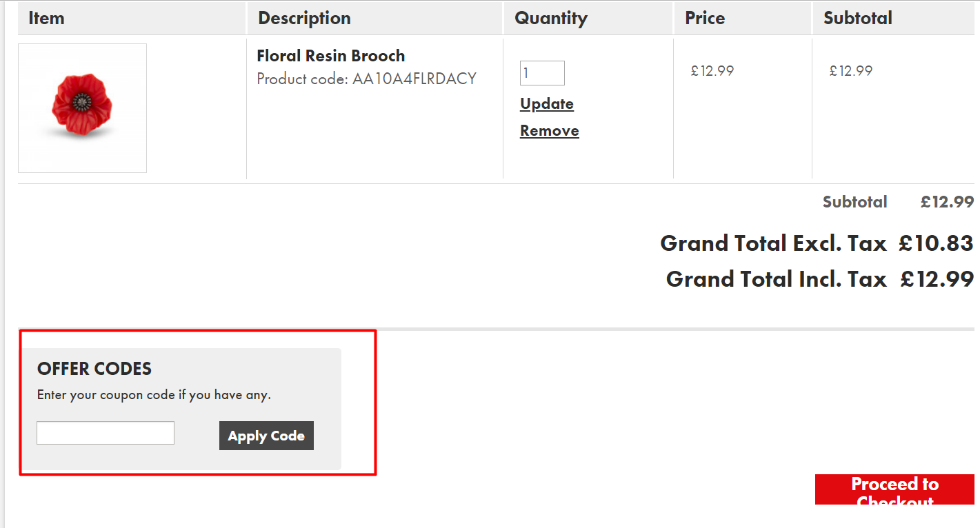Click the OFFER CODES heading
The height and width of the screenshot is (528, 980).
94,369
